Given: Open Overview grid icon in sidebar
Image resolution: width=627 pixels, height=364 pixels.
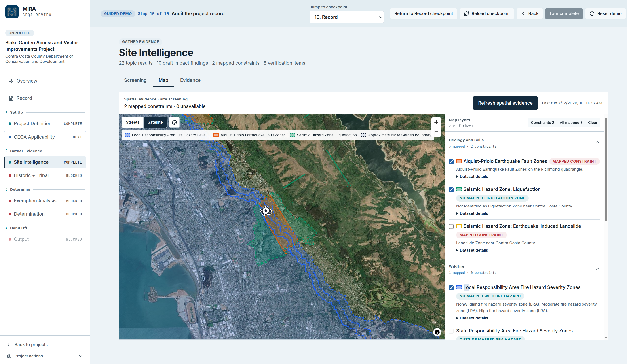Looking at the screenshot, I should [x=11, y=81].
